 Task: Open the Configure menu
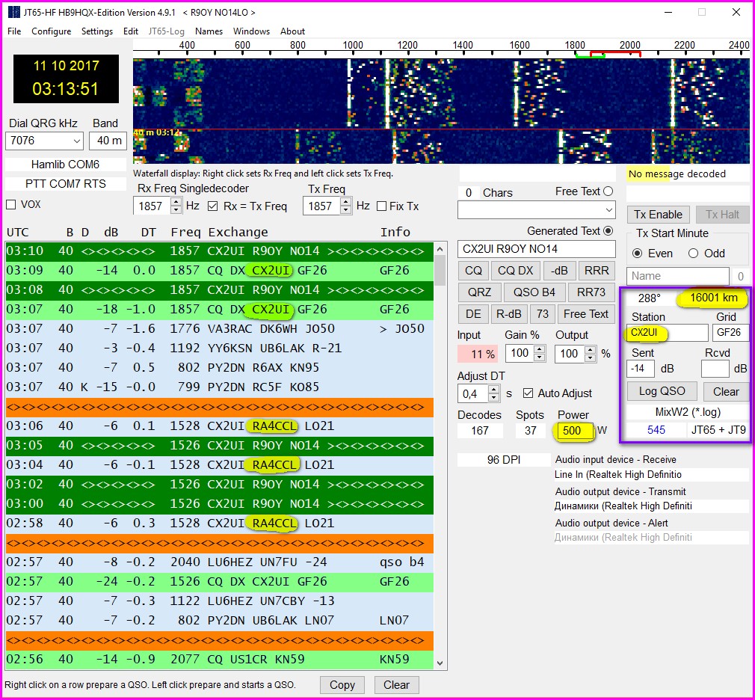[x=51, y=31]
